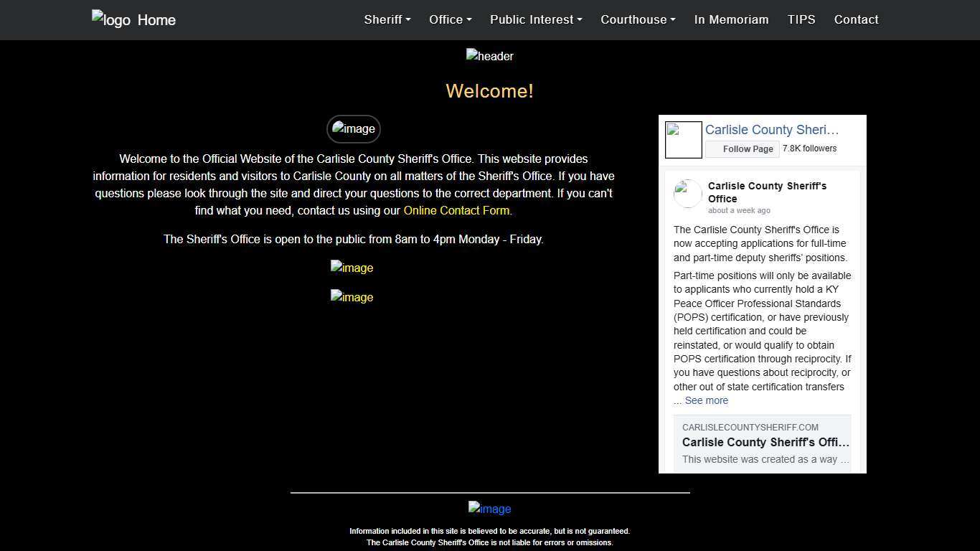The width and height of the screenshot is (980, 551).
Task: Click the logo icon in the navigation bar
Action: click(110, 19)
